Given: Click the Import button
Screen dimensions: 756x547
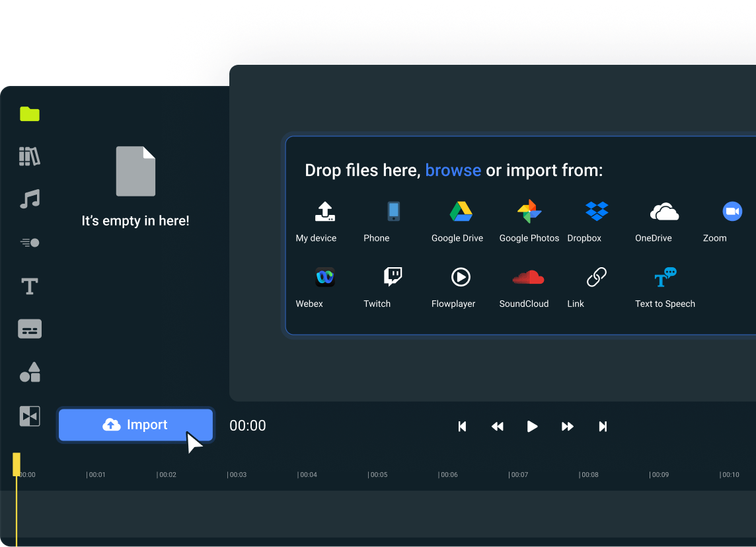Looking at the screenshot, I should point(135,425).
